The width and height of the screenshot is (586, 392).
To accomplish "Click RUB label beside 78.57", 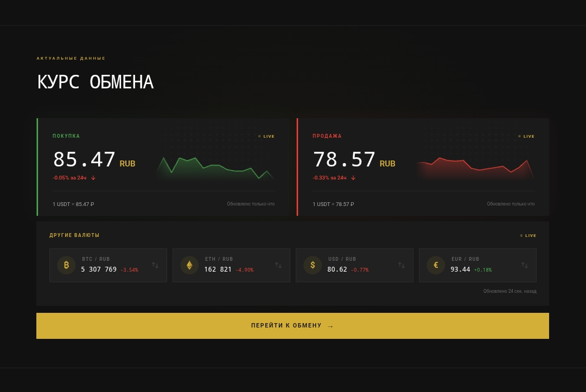I will [387, 164].
